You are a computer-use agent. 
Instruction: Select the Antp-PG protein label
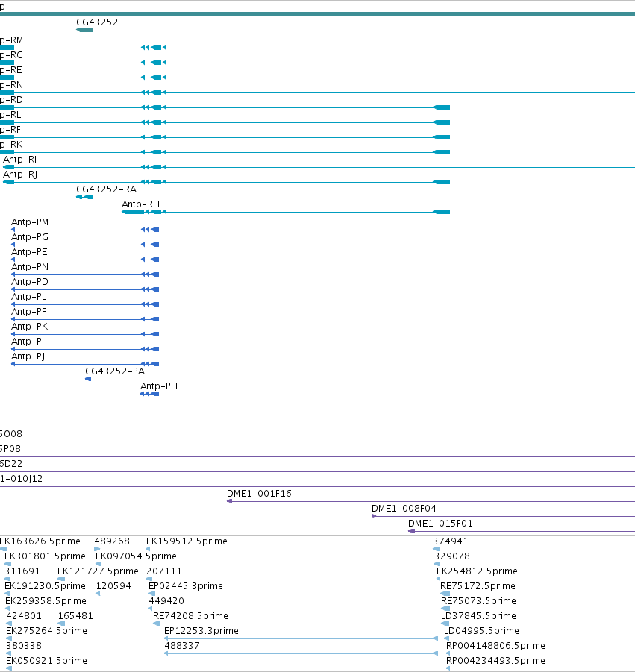click(x=30, y=237)
